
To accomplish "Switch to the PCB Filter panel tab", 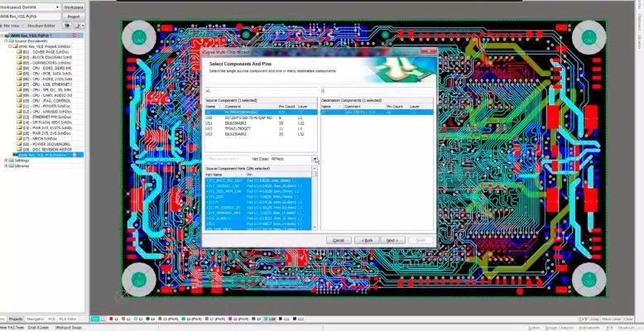I will click(68, 319).
